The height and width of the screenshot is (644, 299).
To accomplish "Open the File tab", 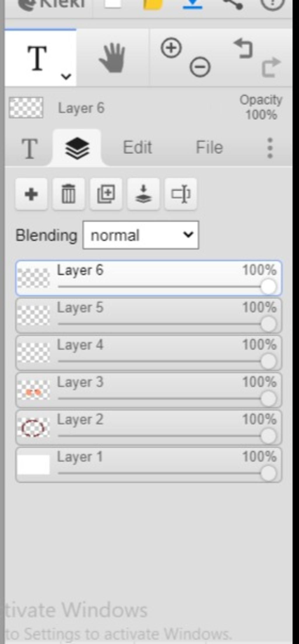I will click(209, 147).
